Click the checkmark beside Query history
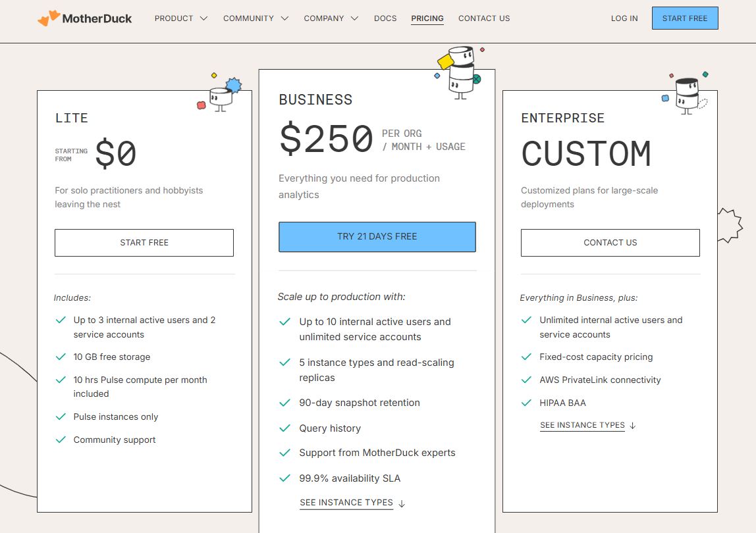Viewport: 756px width, 533px height. click(284, 428)
